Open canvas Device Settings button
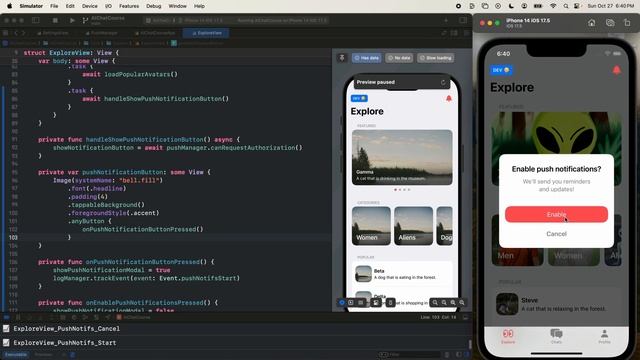 coord(376,302)
